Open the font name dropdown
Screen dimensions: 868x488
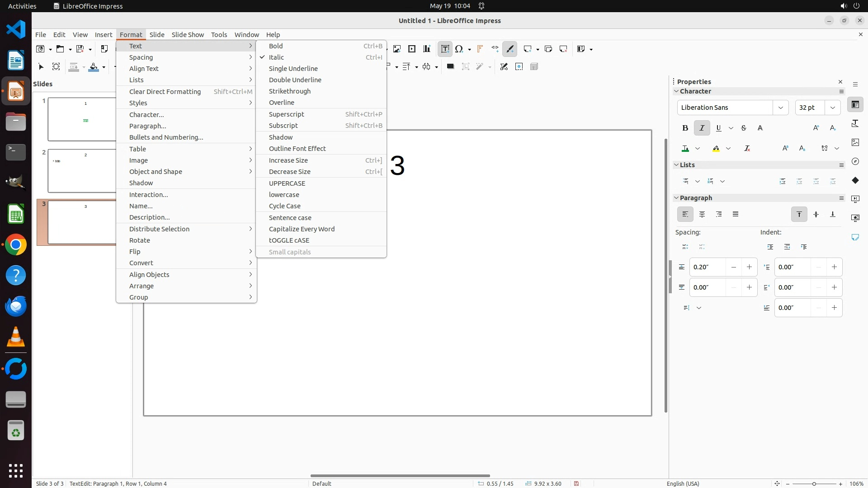tap(781, 108)
